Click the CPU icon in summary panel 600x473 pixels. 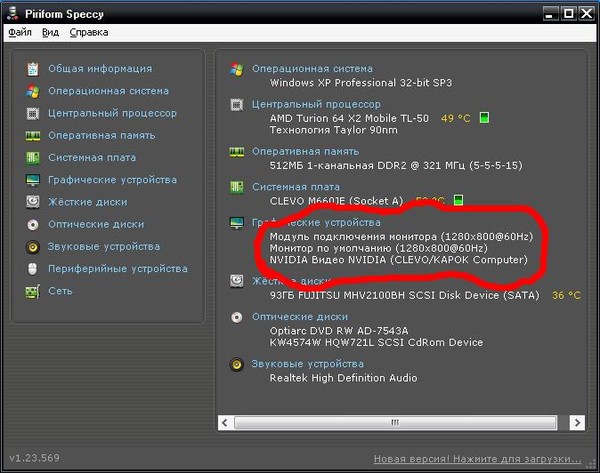click(236, 104)
